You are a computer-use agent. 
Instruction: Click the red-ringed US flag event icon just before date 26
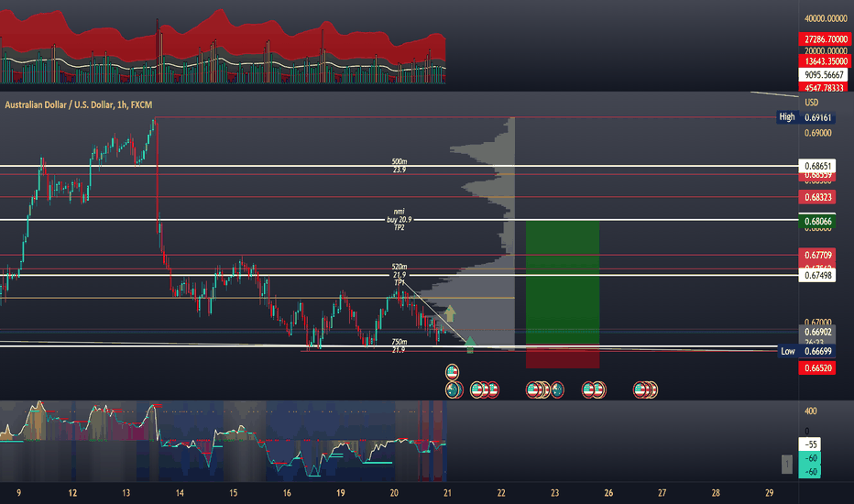point(589,389)
